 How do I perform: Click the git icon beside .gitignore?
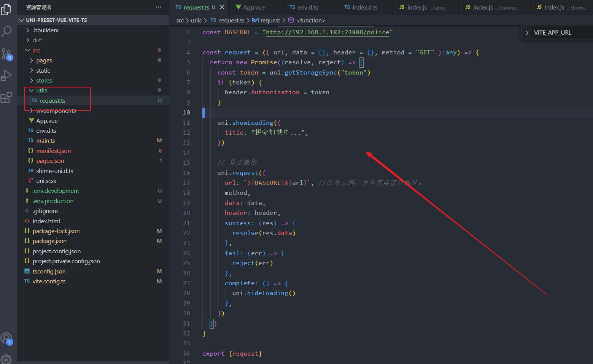click(27, 211)
